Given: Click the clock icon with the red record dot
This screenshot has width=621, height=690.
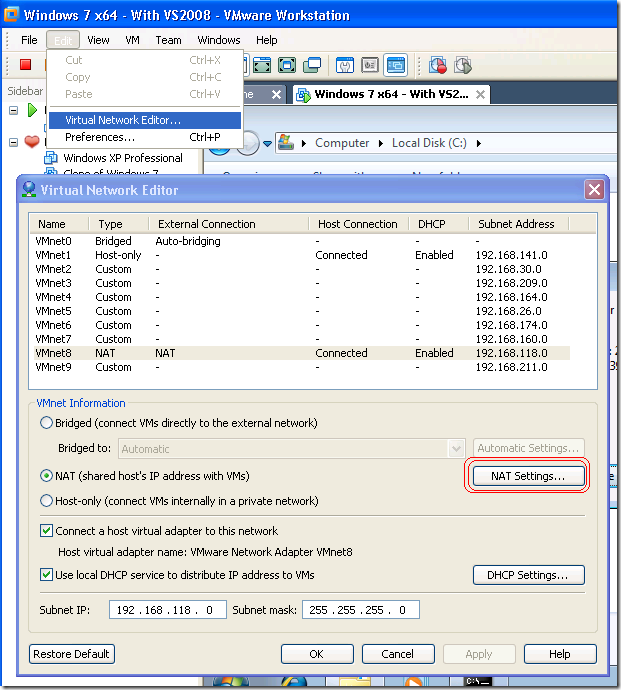Looking at the screenshot, I should coord(437,66).
